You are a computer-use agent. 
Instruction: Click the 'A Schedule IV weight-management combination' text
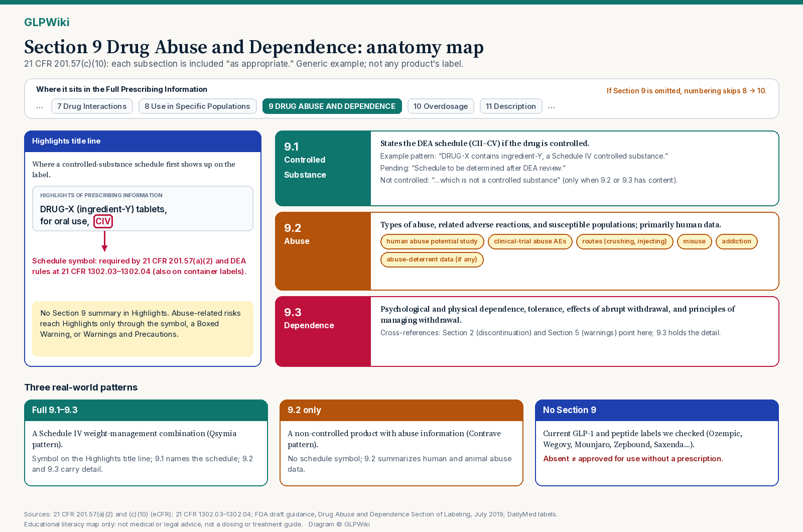click(134, 439)
